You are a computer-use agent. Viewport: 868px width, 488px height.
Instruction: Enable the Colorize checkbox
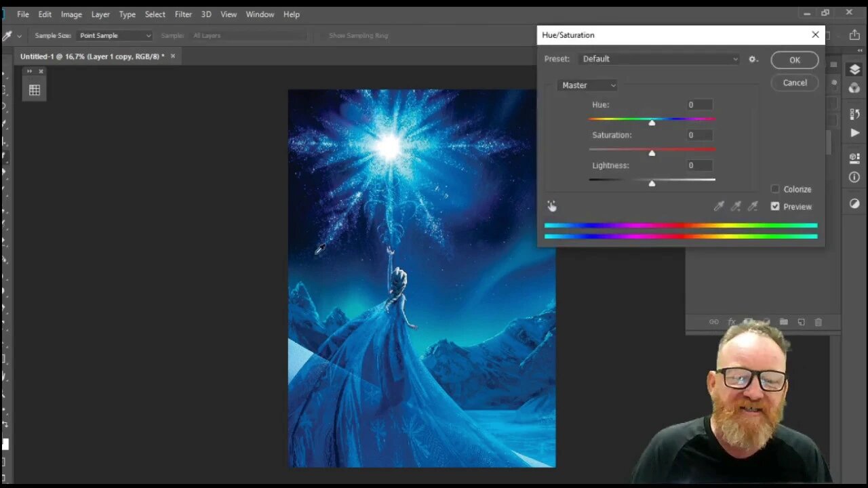(775, 189)
